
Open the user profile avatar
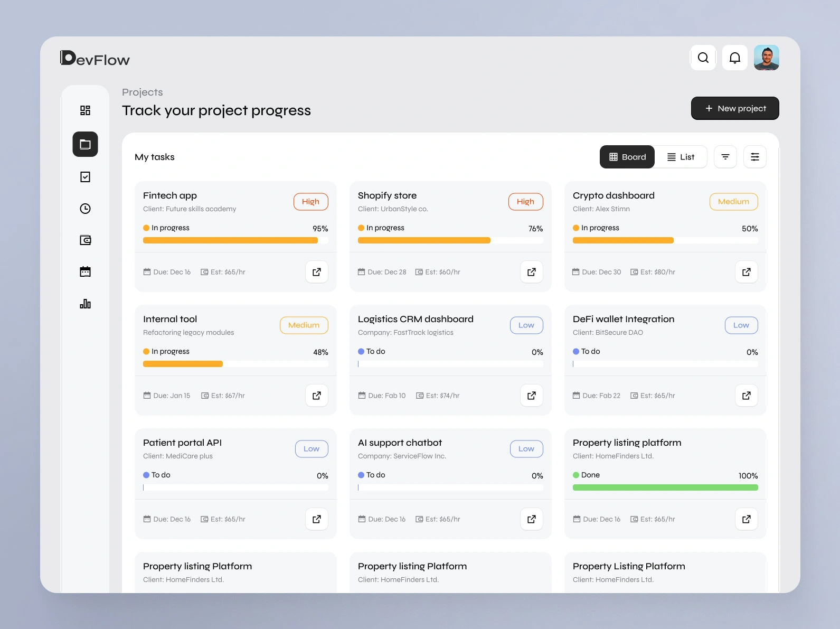tap(767, 58)
